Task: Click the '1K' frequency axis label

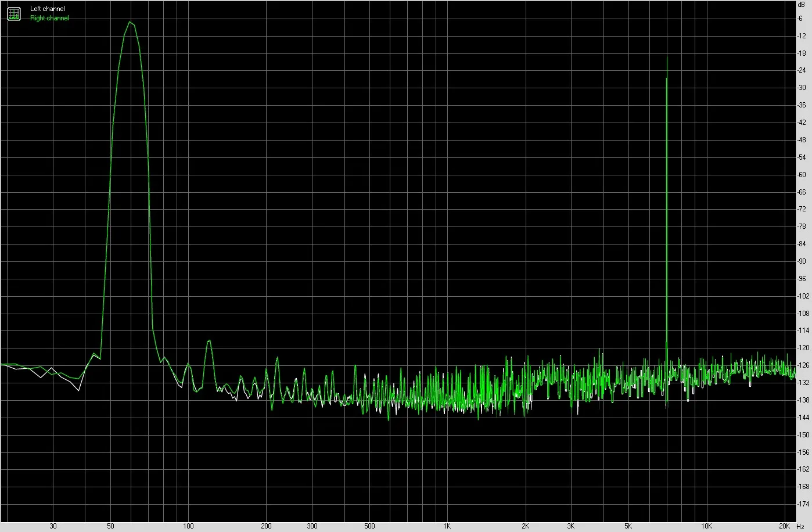Action: tap(447, 526)
